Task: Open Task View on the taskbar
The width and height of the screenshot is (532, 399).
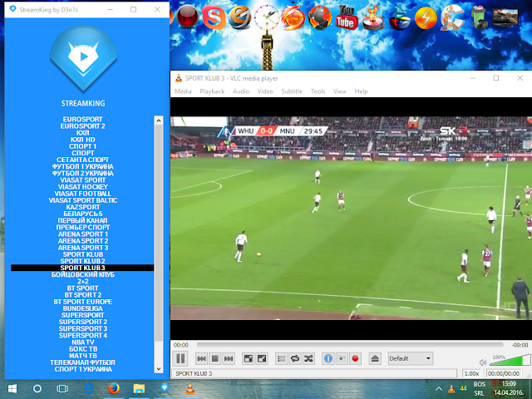Action: point(62,389)
